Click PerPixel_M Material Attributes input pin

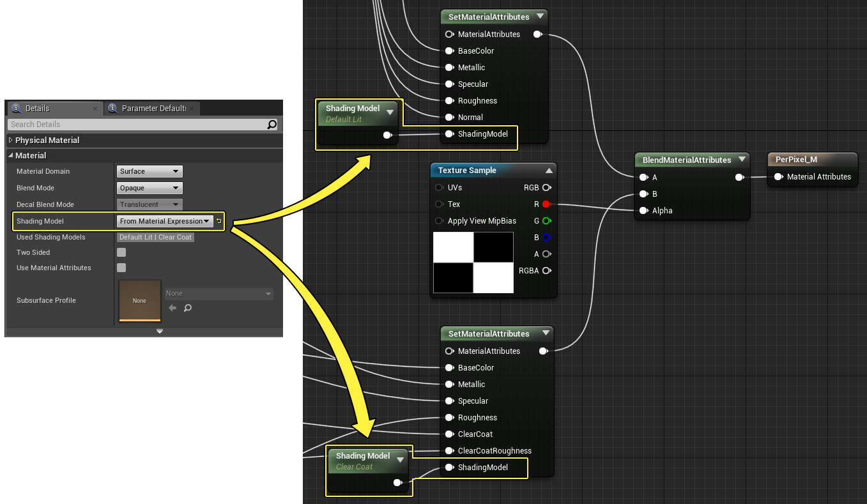778,177
